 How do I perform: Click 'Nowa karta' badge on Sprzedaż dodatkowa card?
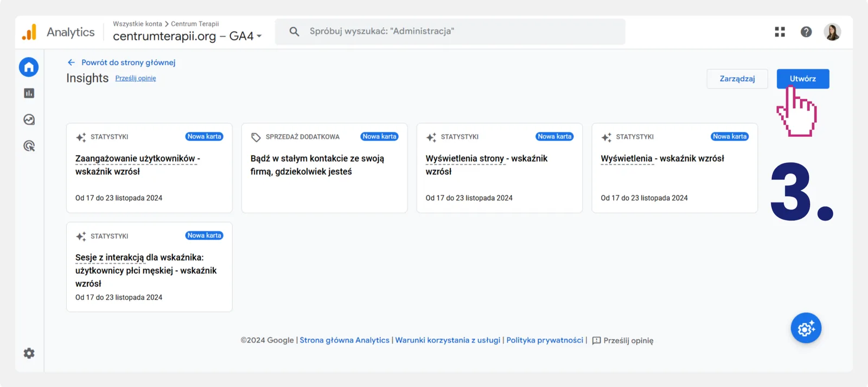380,137
